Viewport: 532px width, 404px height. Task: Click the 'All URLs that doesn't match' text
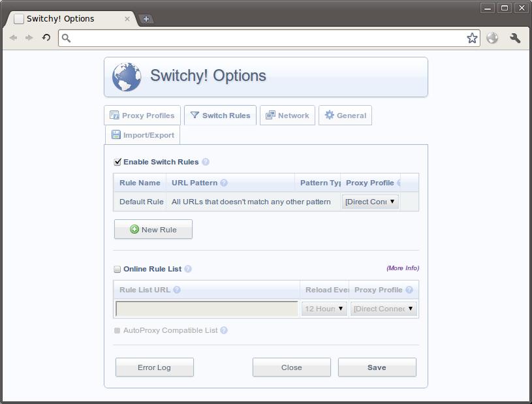pyautogui.click(x=251, y=202)
